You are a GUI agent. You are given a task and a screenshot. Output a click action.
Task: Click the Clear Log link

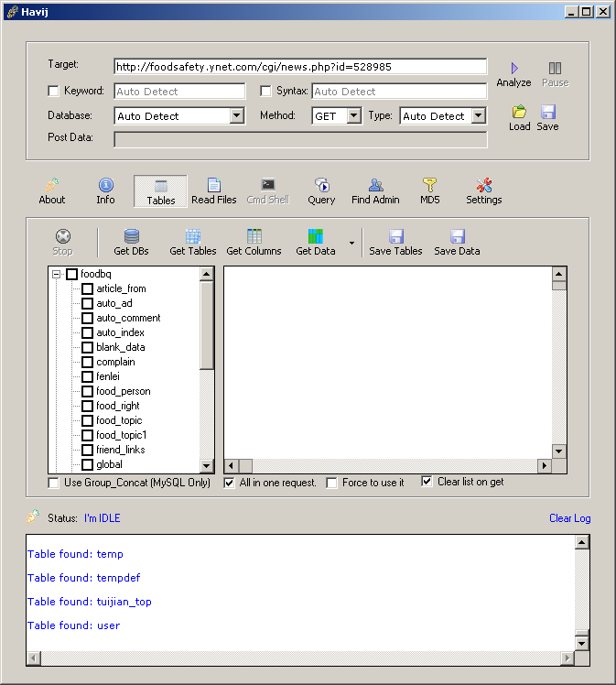(x=569, y=518)
